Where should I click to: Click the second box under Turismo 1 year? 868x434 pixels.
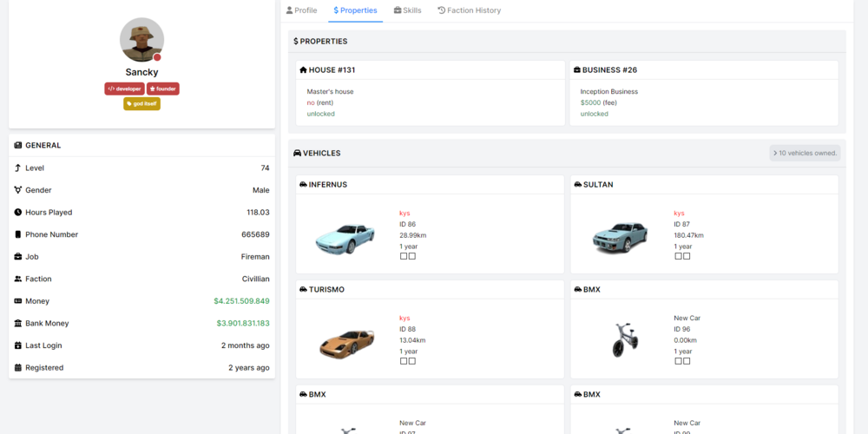[x=411, y=361]
